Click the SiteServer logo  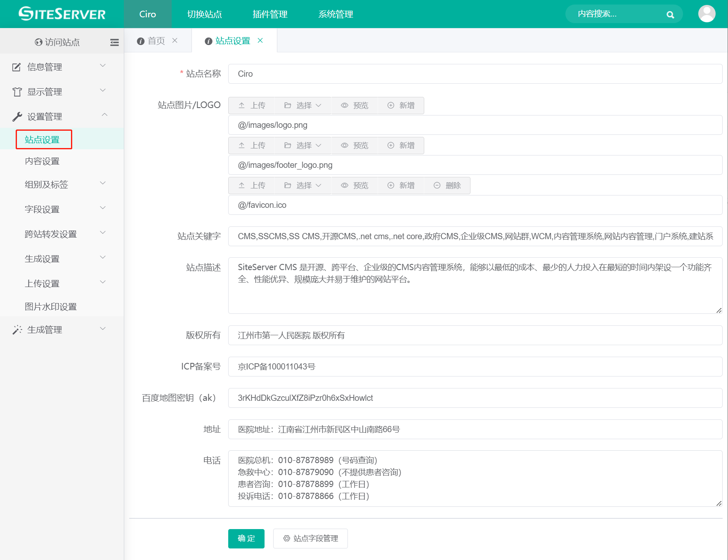coord(62,14)
